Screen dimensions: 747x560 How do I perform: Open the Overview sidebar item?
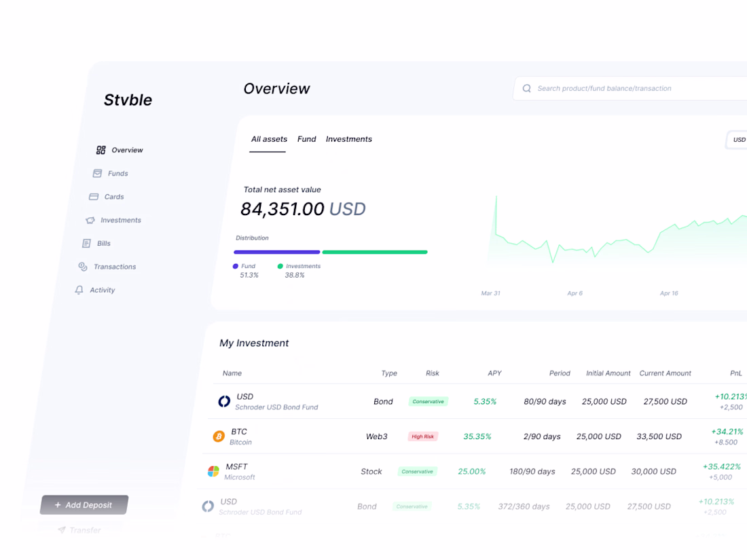[x=120, y=150]
